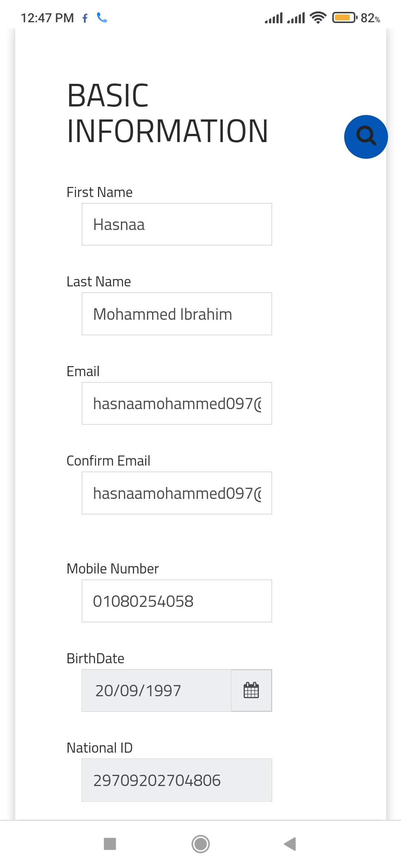
Task: Tap the Facebook notification icon in status bar
Action: click(x=85, y=18)
